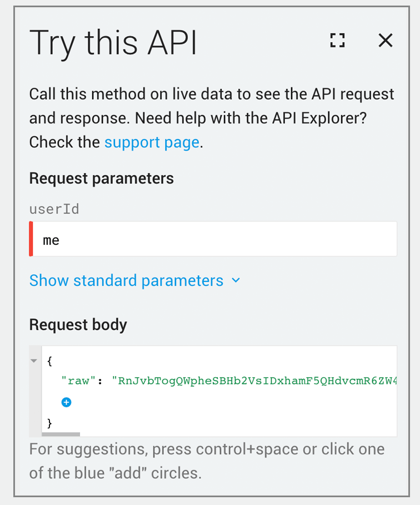Screen dimensions: 420x505
Task: Click the userId parameter label
Action: (54, 209)
